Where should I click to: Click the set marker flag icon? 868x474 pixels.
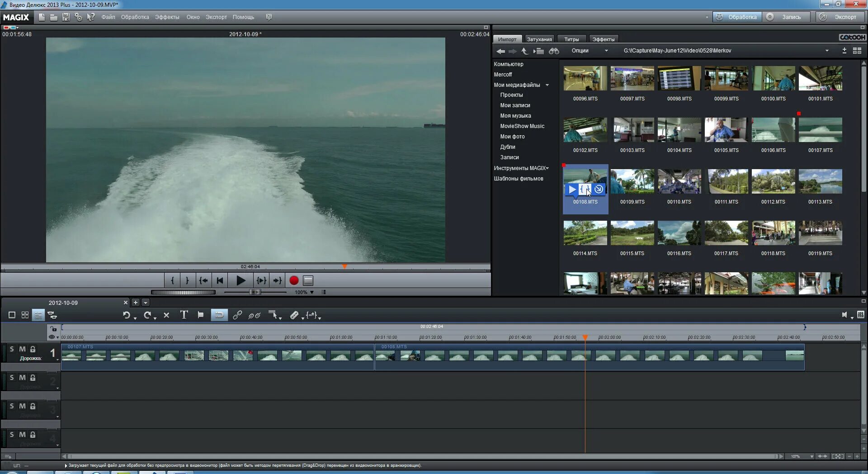(x=201, y=315)
